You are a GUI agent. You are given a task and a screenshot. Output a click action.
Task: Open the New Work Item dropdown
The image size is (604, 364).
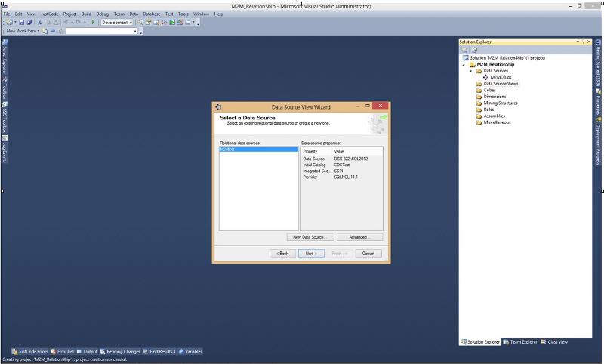click(x=23, y=31)
